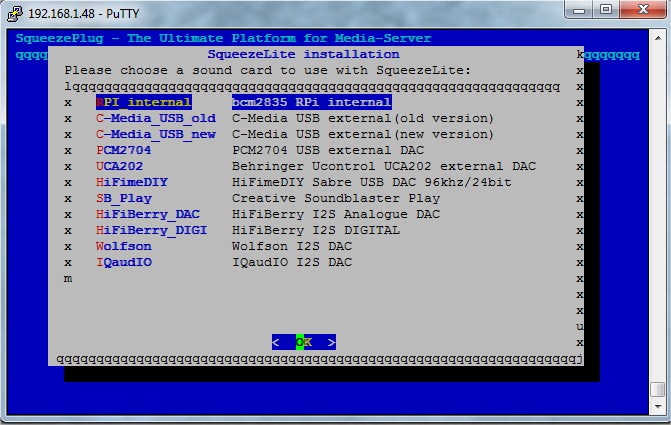Minimize the PuTTY window
Viewport: 671px width, 425px height.
point(579,9)
